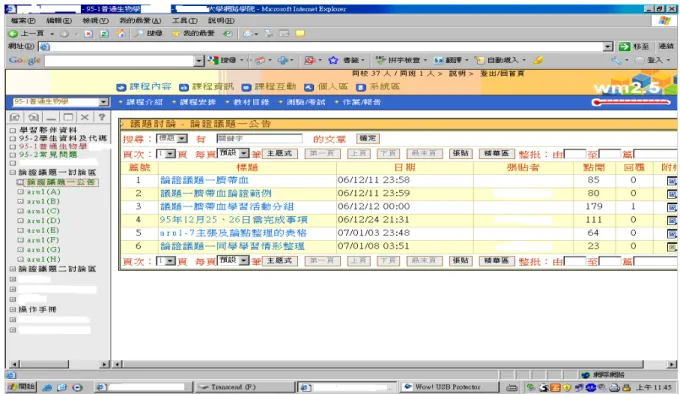Run the 拼字檢查 spell check tool

click(x=399, y=60)
